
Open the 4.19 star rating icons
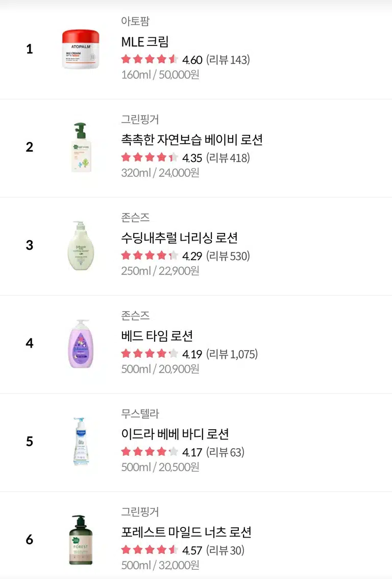pos(150,354)
